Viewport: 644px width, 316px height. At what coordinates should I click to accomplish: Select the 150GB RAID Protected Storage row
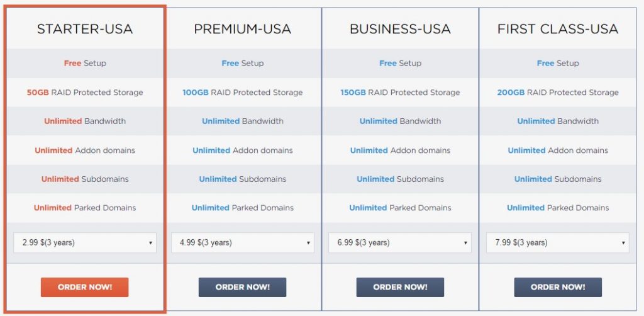coord(400,93)
